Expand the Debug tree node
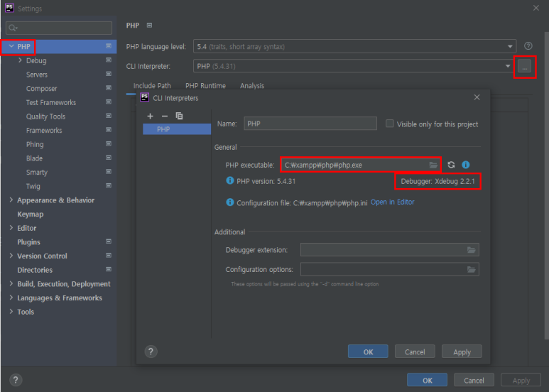Viewport: 549px width, 392px height. pos(20,60)
